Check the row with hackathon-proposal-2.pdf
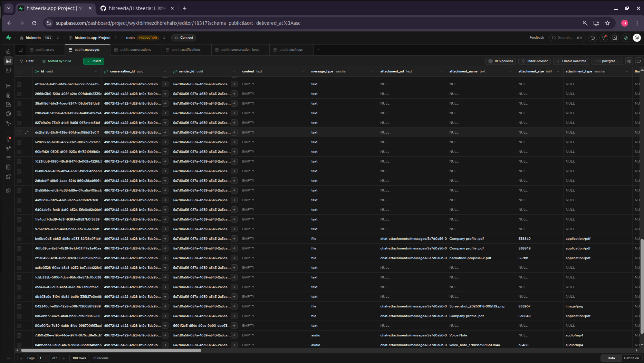The width and height of the screenshot is (644, 363). click(x=19, y=258)
